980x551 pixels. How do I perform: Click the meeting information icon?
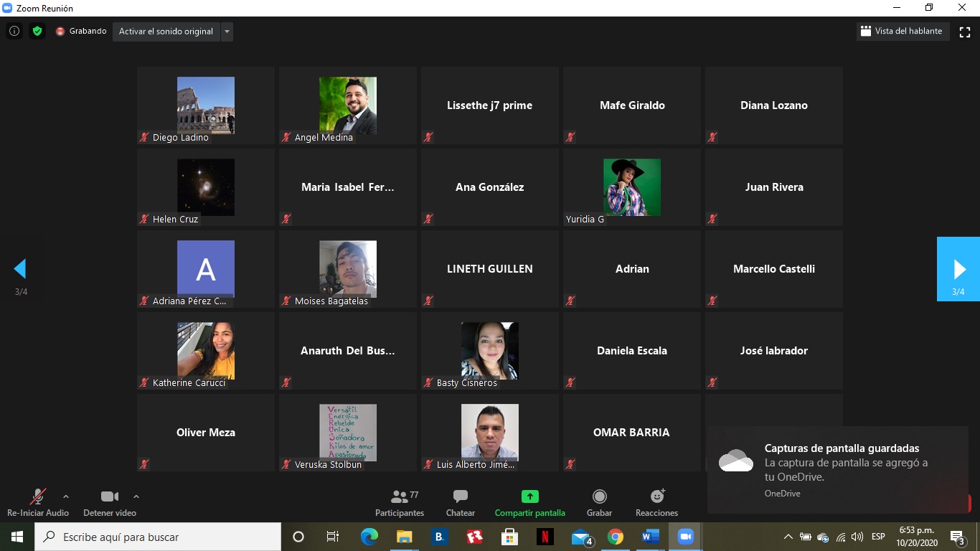[14, 32]
